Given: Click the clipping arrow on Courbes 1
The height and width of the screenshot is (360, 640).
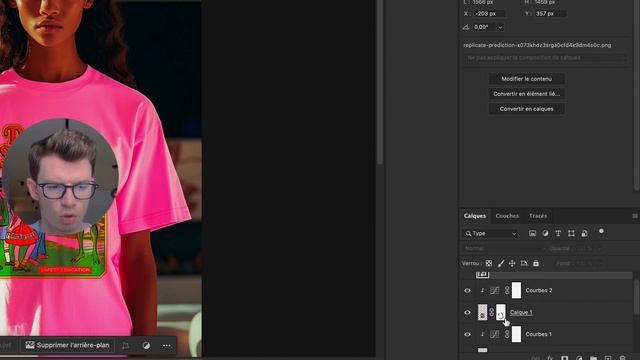Looking at the screenshot, I should click(x=482, y=334).
